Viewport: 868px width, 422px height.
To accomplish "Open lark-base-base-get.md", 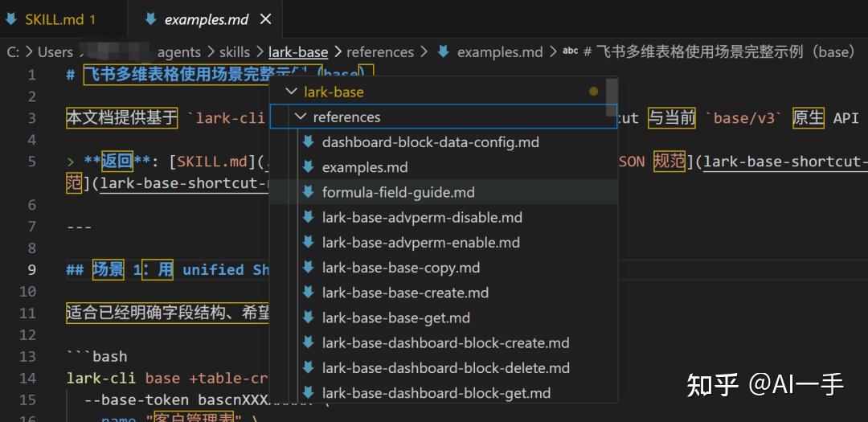I will click(x=396, y=318).
